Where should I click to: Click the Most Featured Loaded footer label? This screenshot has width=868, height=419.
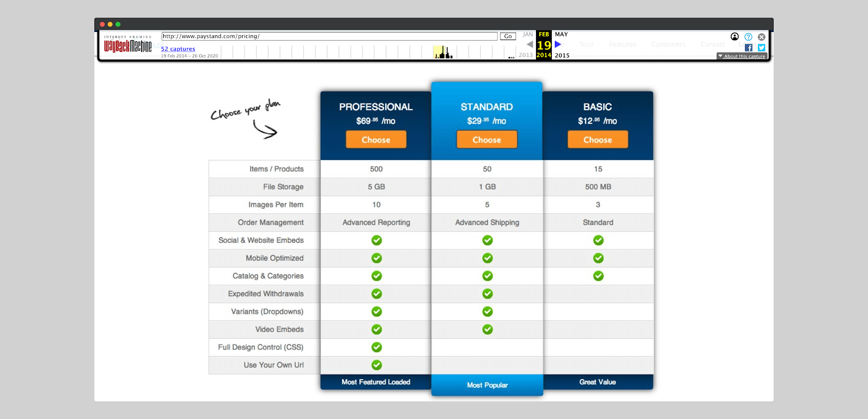pyautogui.click(x=376, y=382)
